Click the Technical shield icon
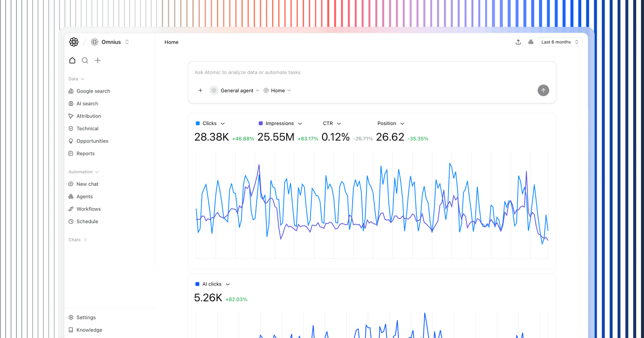 tap(71, 129)
